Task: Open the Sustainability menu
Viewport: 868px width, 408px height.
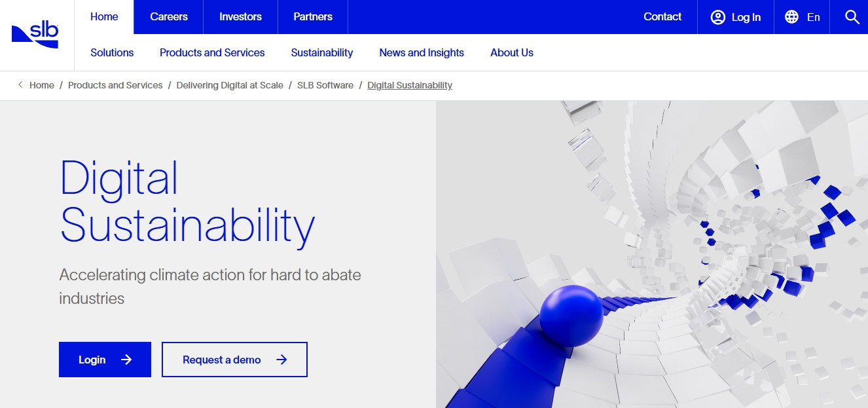Action: point(321,52)
